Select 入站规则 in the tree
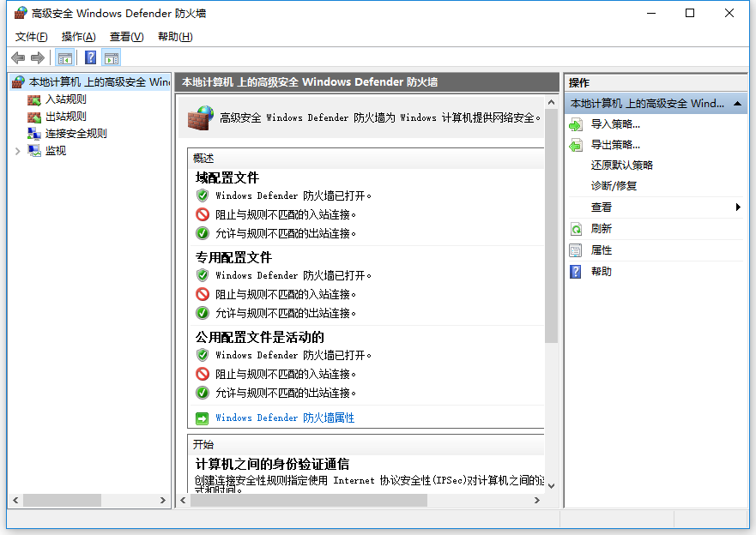 coord(65,99)
